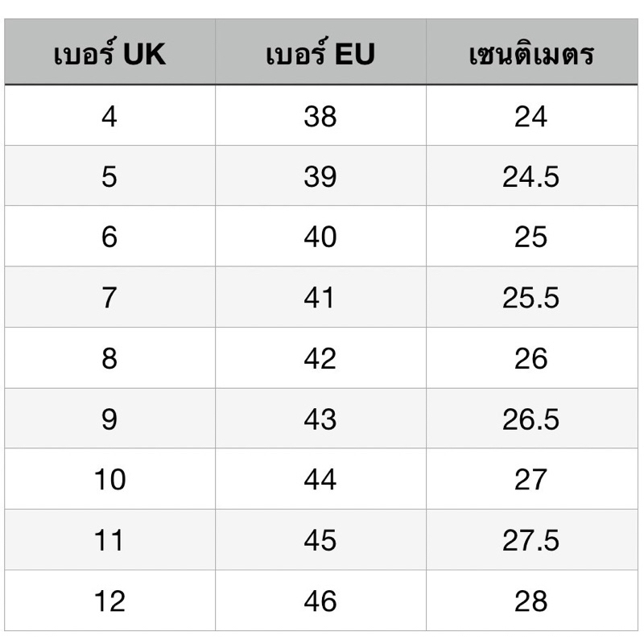Click the 27.5 centimeter cell
Screen dimensions: 644x644
pos(532,539)
